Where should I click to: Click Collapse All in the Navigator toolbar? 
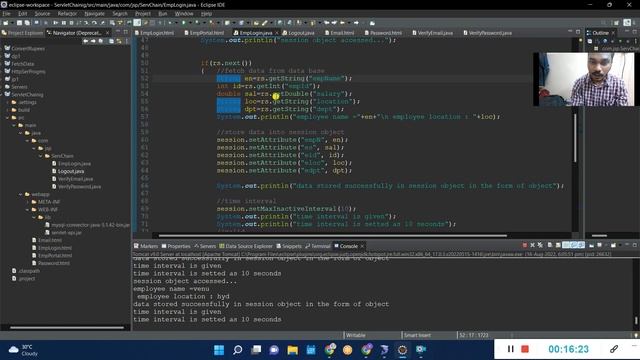point(111,41)
